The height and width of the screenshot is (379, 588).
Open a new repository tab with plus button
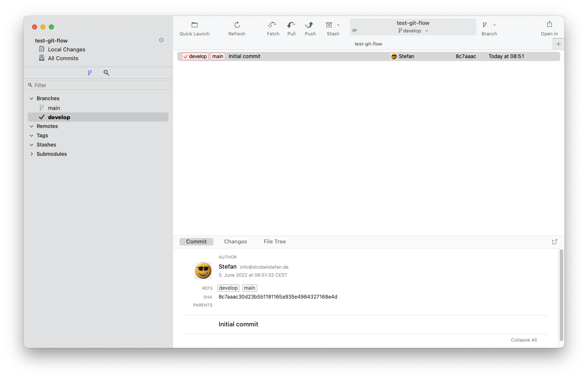[x=558, y=43]
